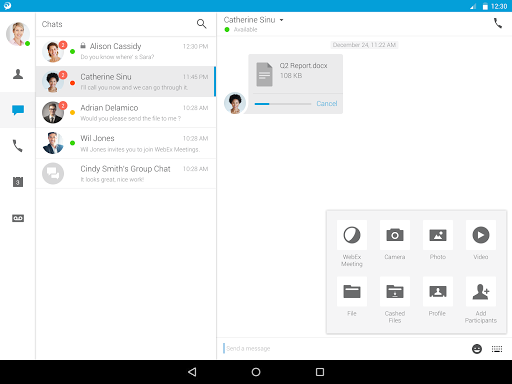Tap the Android Recents button
The width and height of the screenshot is (512, 384).
coord(320,372)
